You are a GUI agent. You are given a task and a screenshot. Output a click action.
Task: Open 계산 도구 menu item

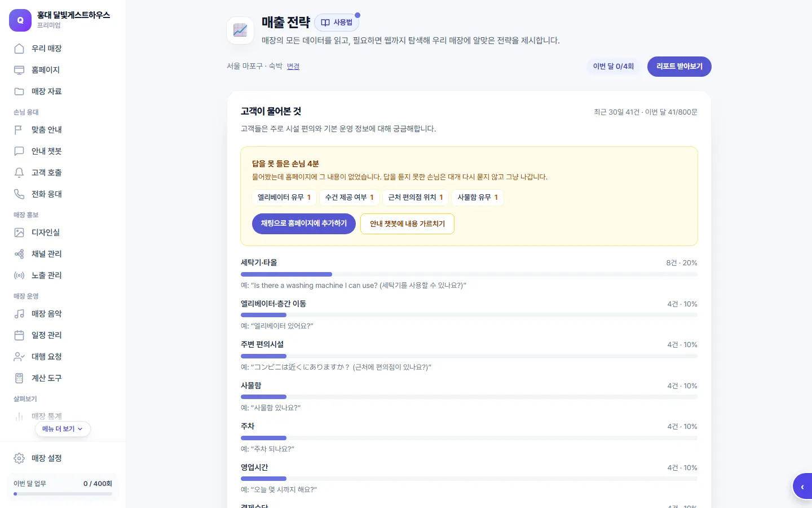click(63, 378)
